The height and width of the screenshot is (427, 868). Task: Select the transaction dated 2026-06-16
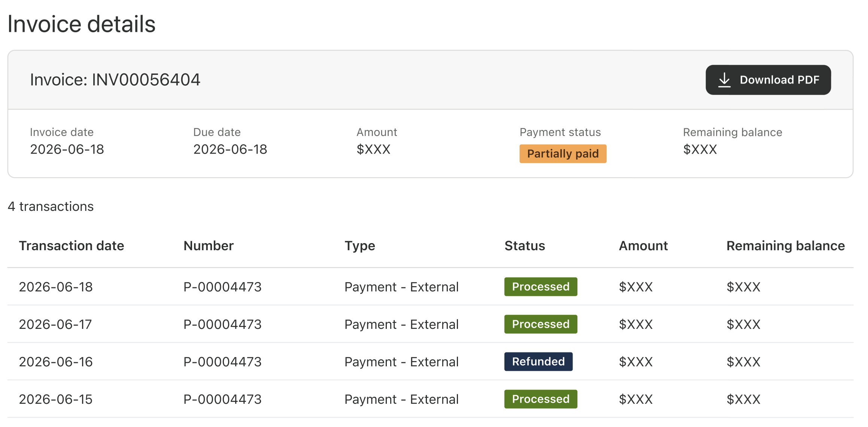pos(430,361)
